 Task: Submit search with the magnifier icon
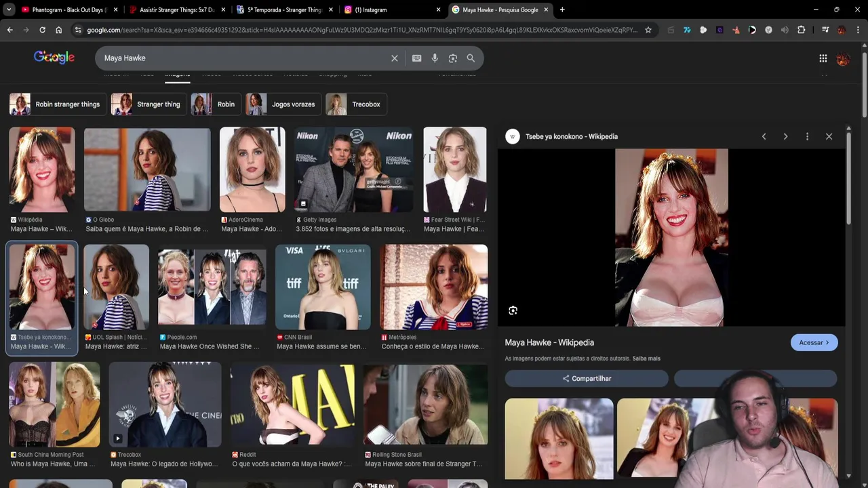point(471,58)
